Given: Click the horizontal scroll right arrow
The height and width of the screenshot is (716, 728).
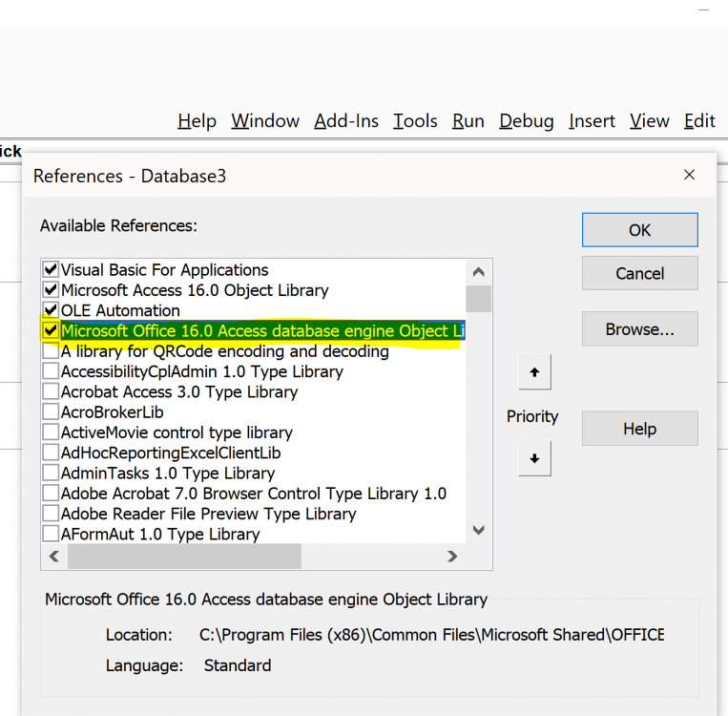Looking at the screenshot, I should click(x=452, y=557).
